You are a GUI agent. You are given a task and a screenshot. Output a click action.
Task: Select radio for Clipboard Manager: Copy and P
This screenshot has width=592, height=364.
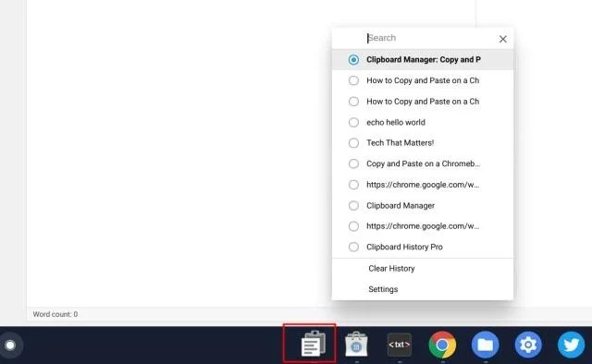pos(353,60)
